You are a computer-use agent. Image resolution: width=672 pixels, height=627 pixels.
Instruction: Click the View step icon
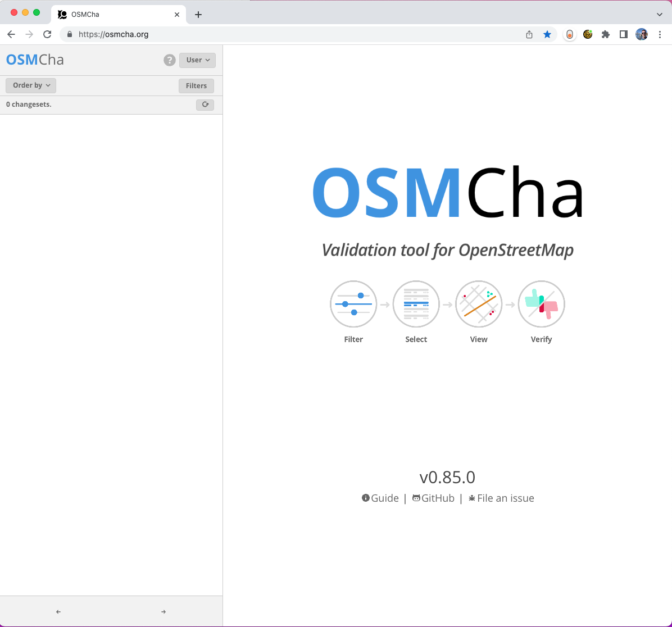(x=479, y=304)
